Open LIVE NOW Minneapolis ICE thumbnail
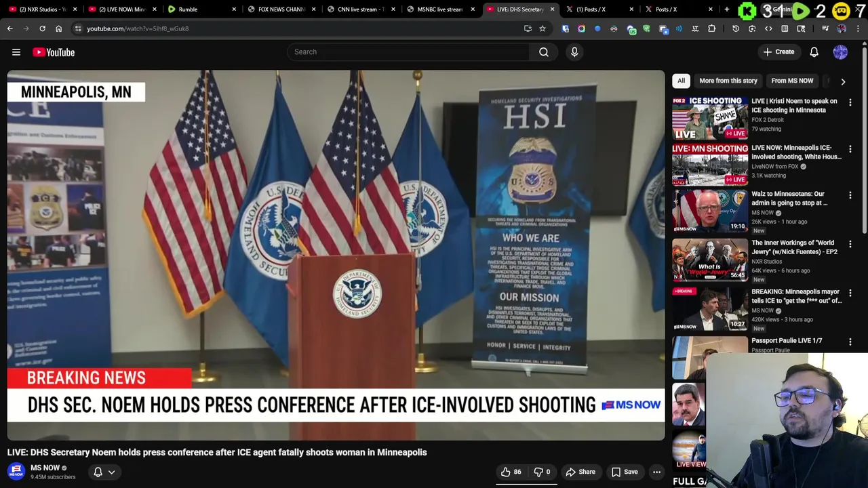The image size is (868, 488). point(710,165)
